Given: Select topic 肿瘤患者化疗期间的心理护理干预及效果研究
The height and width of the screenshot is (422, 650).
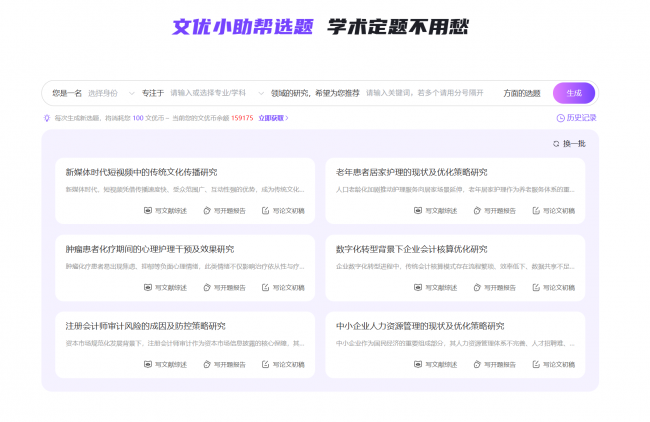Looking at the screenshot, I should pos(150,249).
